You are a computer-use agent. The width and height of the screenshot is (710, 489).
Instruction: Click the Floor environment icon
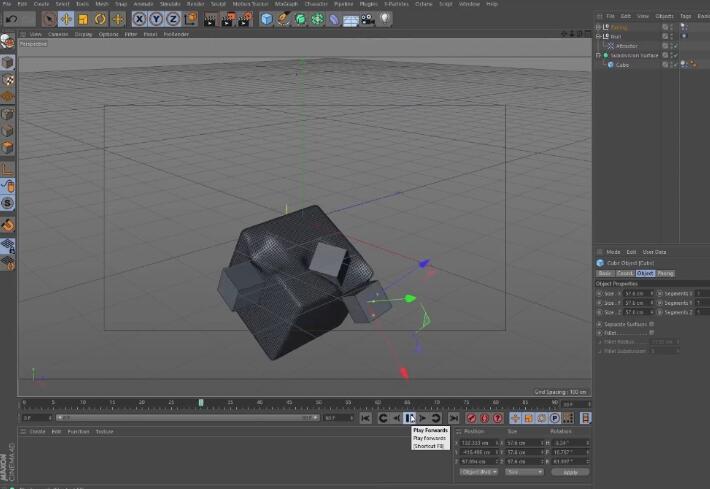point(350,20)
